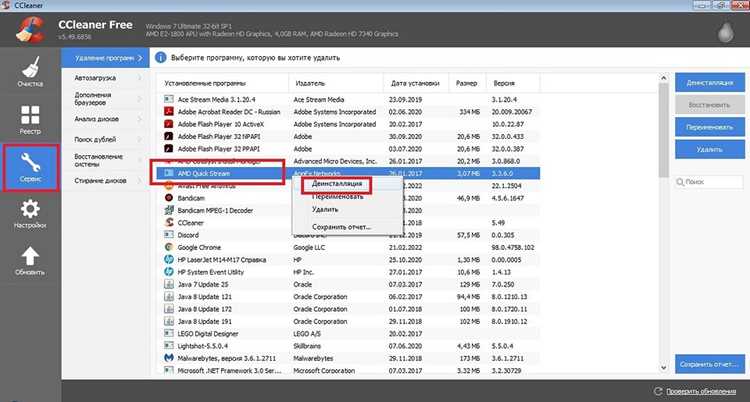Open the Реестр registry section

pyautogui.click(x=30, y=120)
